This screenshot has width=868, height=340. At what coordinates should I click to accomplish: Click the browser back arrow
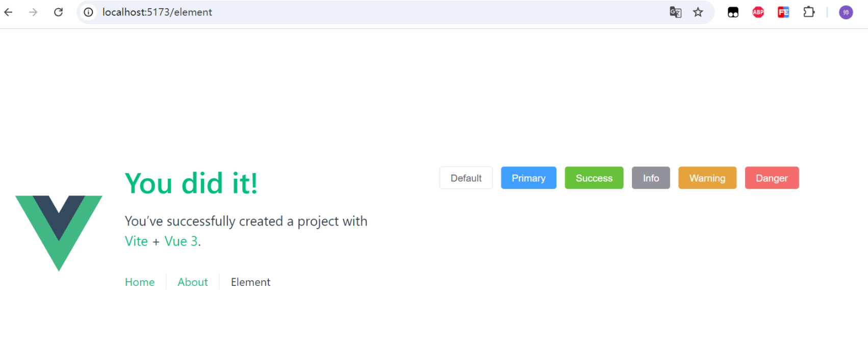(x=9, y=12)
